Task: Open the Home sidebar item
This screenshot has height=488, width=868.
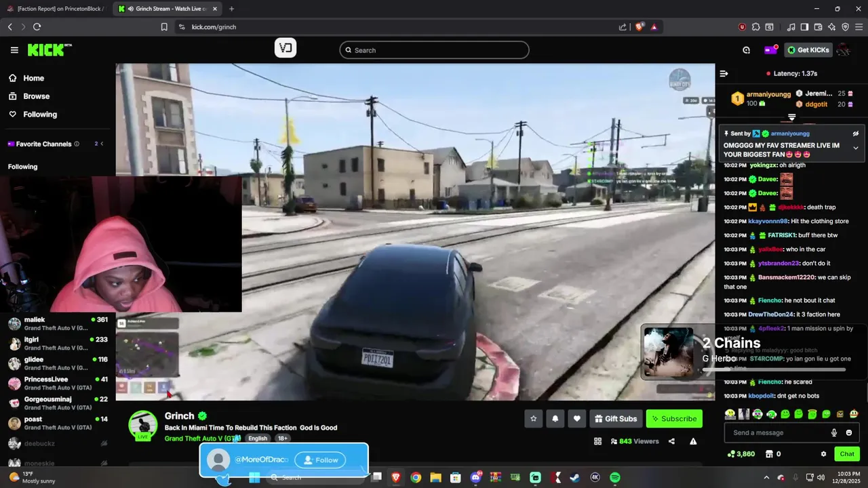Action: (33, 78)
